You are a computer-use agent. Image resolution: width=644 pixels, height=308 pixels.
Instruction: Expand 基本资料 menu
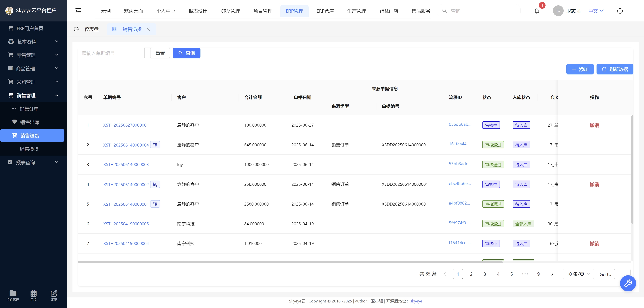(34, 41)
